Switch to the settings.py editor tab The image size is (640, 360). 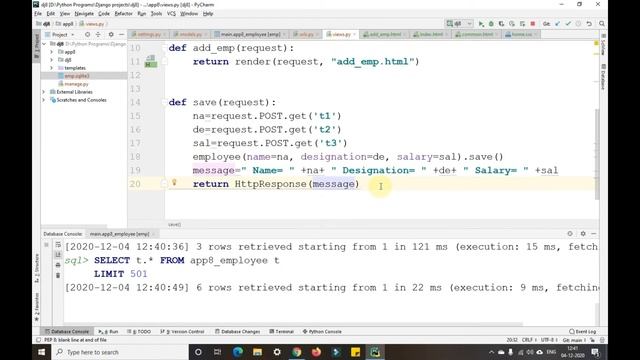tap(149, 34)
